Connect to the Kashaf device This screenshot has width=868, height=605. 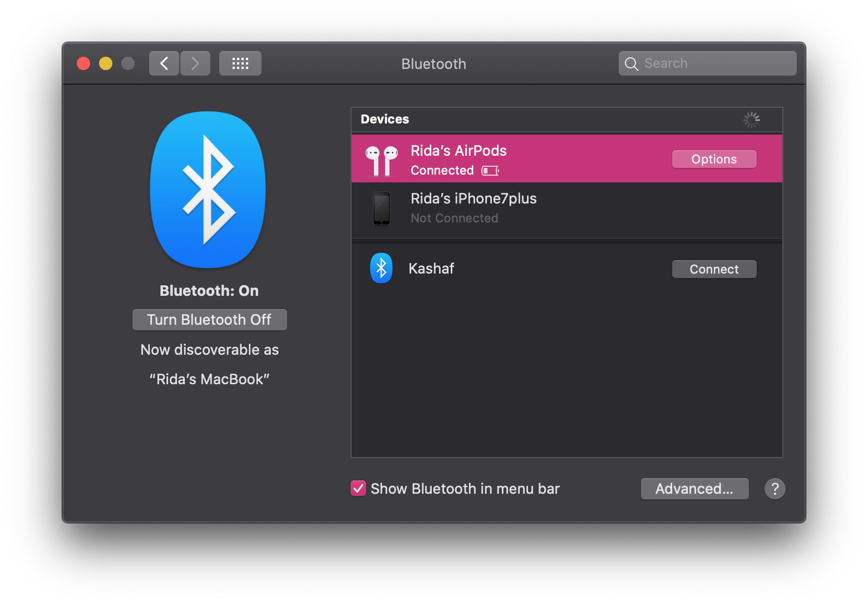(714, 269)
